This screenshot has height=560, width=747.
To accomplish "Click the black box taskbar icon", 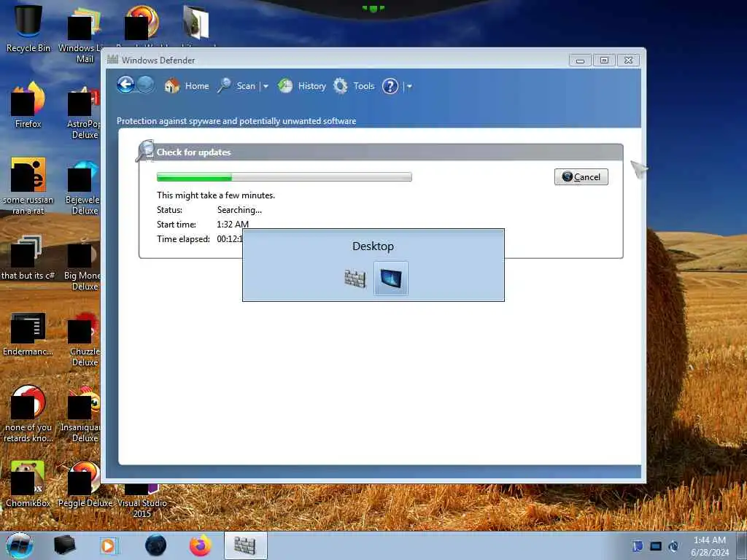I will click(x=64, y=545).
